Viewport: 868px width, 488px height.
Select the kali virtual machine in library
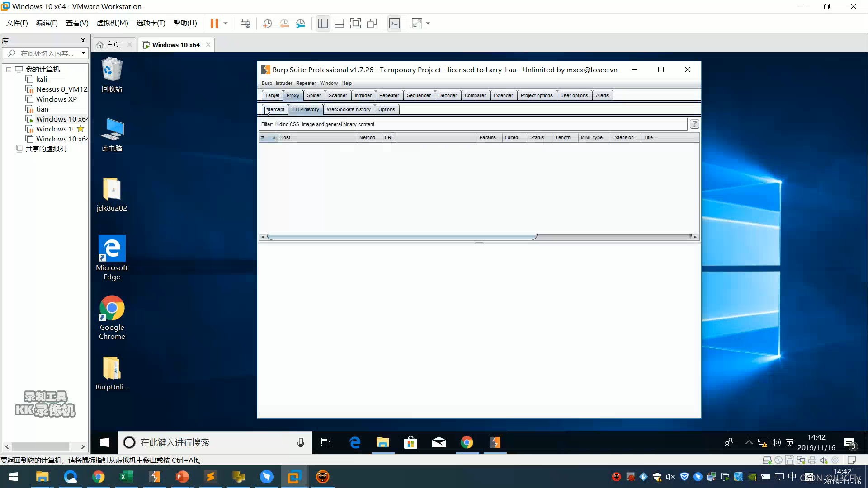pyautogui.click(x=41, y=80)
